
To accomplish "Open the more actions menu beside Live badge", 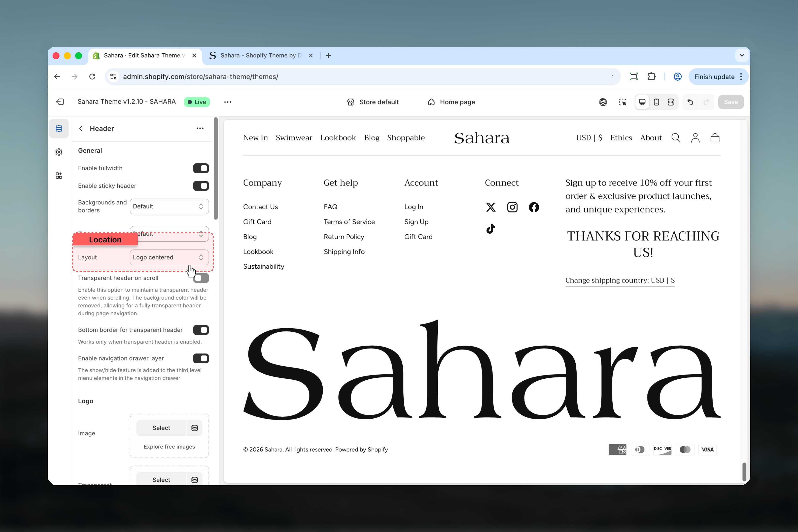I will [x=227, y=102].
